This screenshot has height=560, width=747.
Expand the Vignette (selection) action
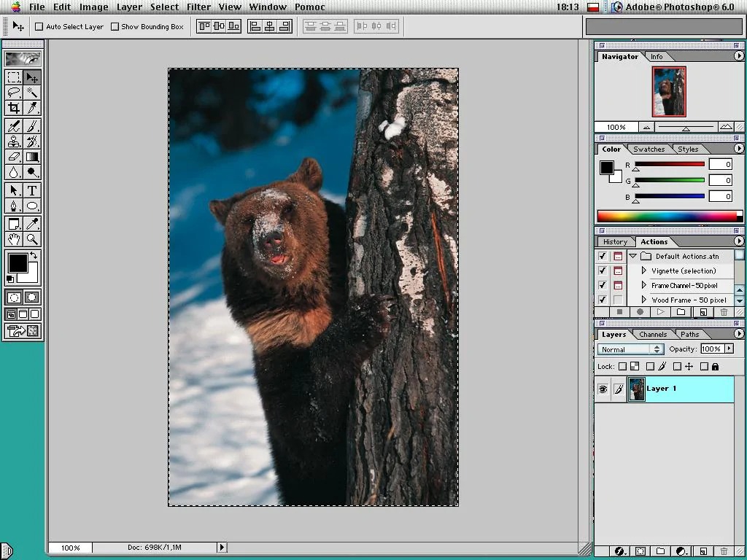point(643,271)
